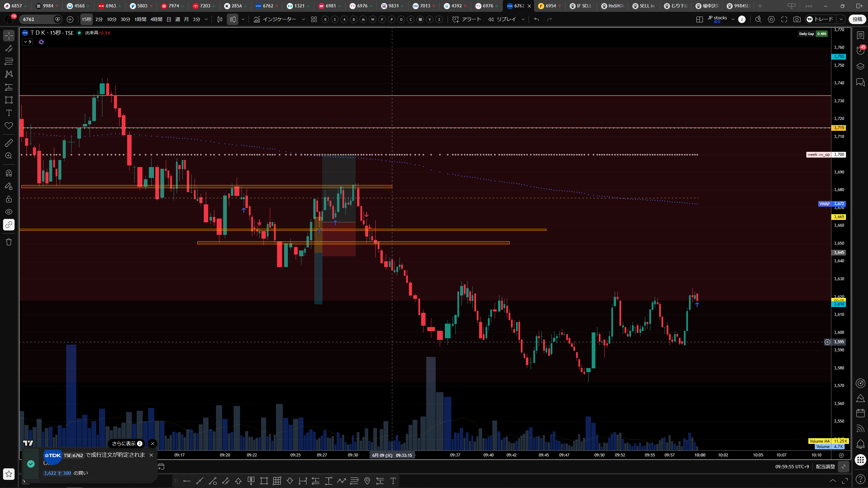
Task: Toggle magnet mode for drawings
Action: click(x=9, y=173)
